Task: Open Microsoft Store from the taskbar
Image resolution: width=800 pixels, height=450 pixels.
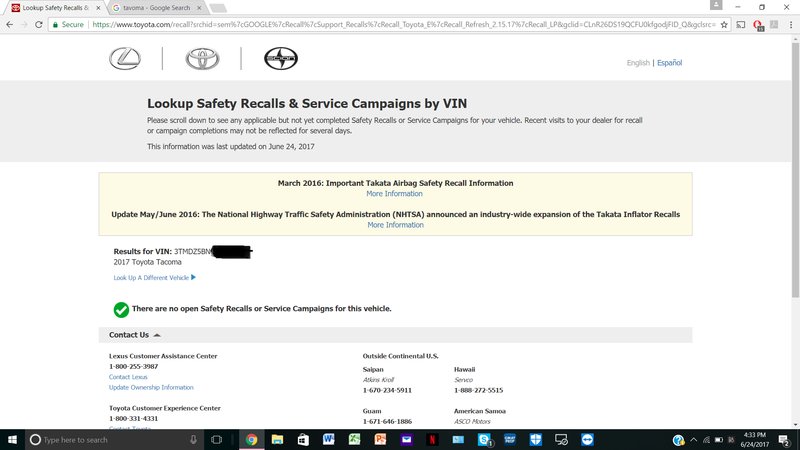Action: [303, 440]
